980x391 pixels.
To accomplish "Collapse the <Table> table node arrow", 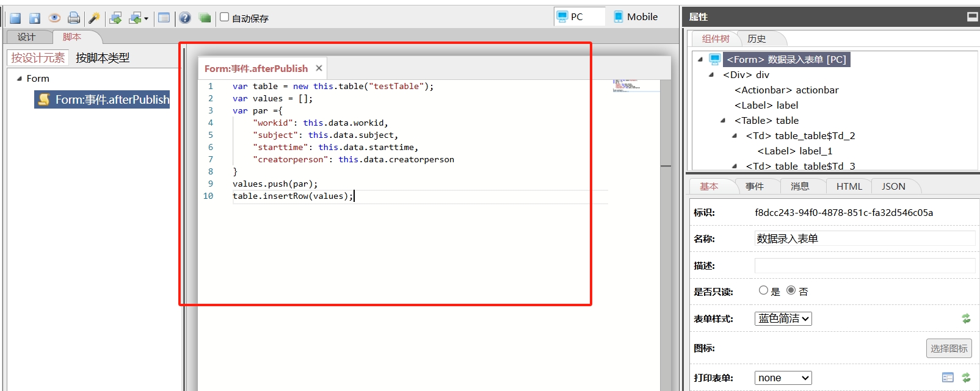I will (723, 120).
